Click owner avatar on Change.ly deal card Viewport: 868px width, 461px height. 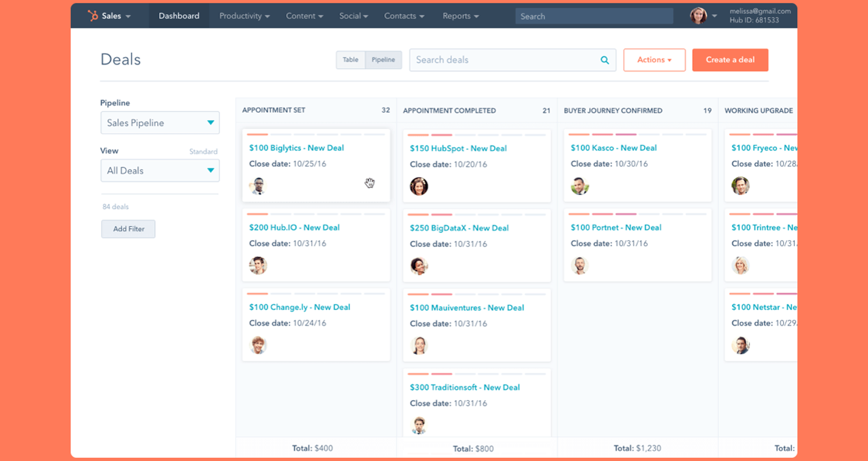[x=258, y=345]
